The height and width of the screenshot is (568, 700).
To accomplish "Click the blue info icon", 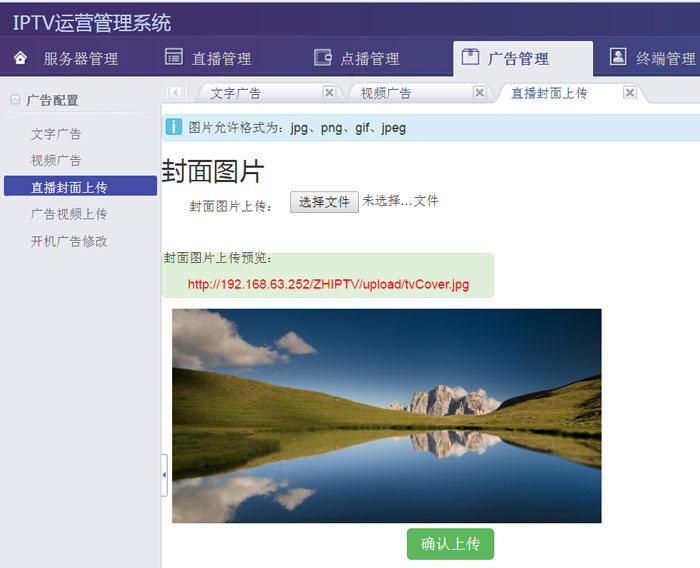I will pyautogui.click(x=174, y=127).
